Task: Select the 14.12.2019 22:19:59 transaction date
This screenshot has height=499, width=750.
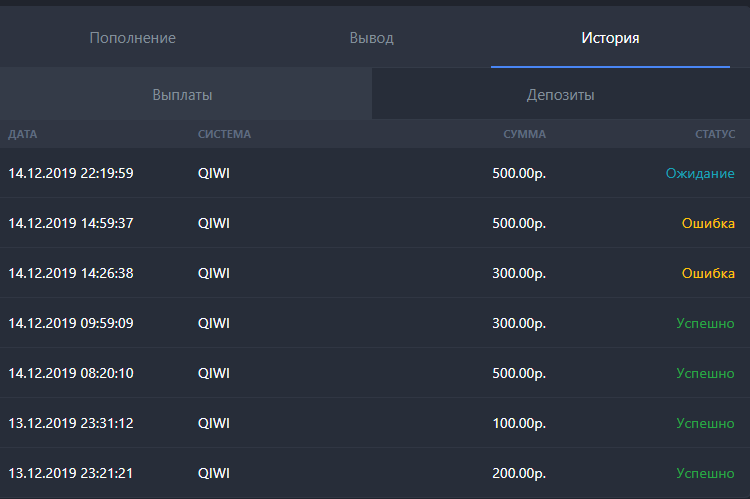Action: point(71,173)
